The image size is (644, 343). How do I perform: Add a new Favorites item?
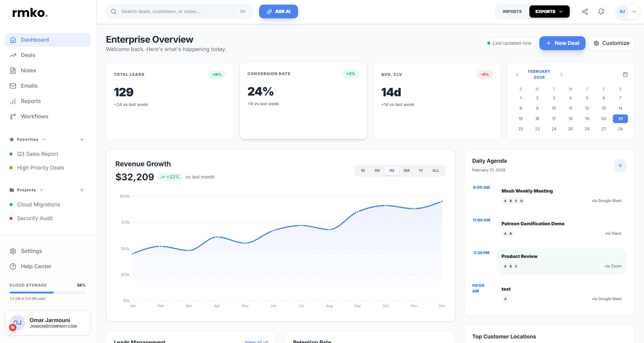coord(82,139)
